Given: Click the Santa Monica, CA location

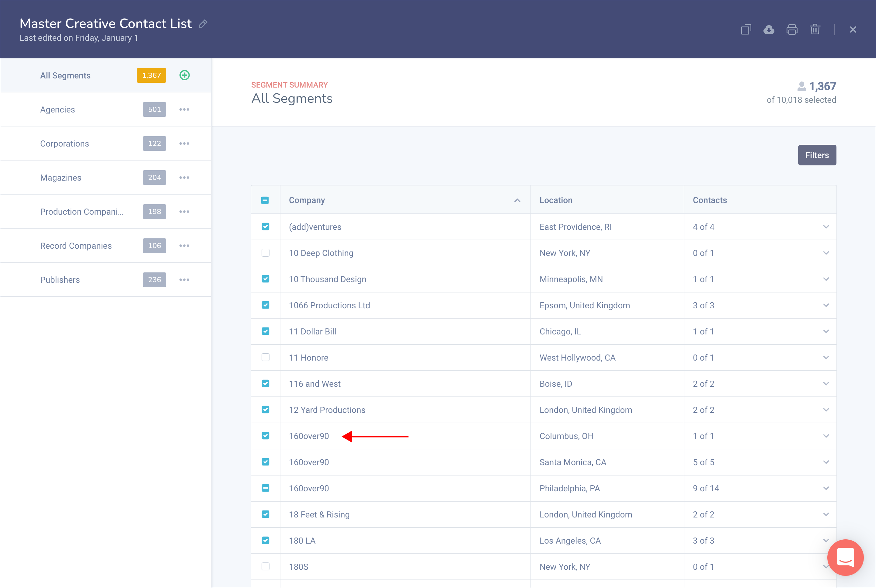Looking at the screenshot, I should 572,462.
